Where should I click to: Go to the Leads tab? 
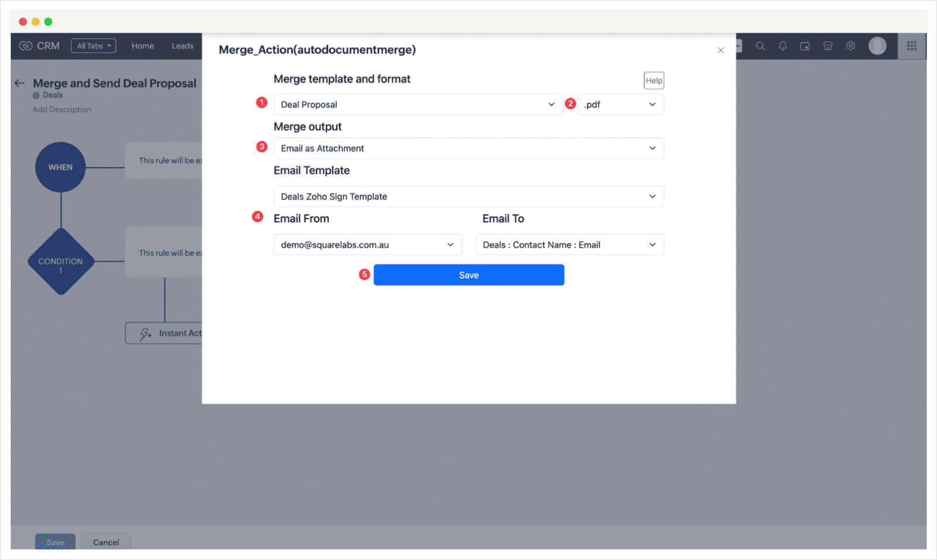coord(182,46)
